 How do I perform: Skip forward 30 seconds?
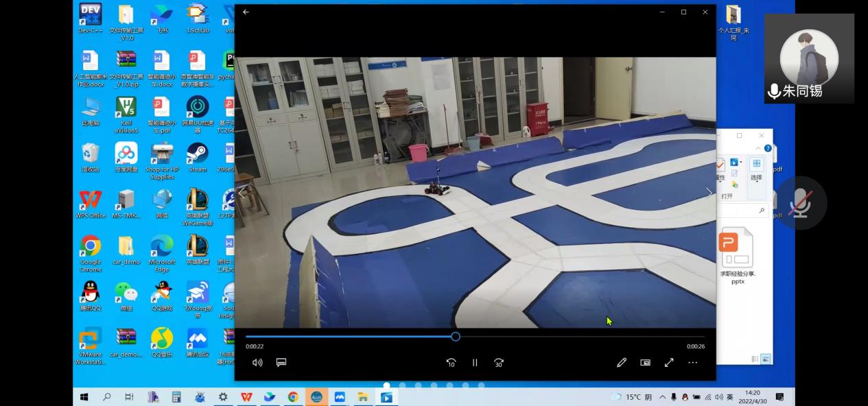click(x=499, y=363)
